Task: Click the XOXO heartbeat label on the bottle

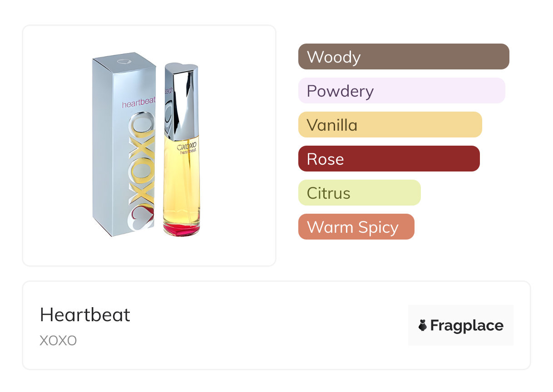Action: [187, 149]
